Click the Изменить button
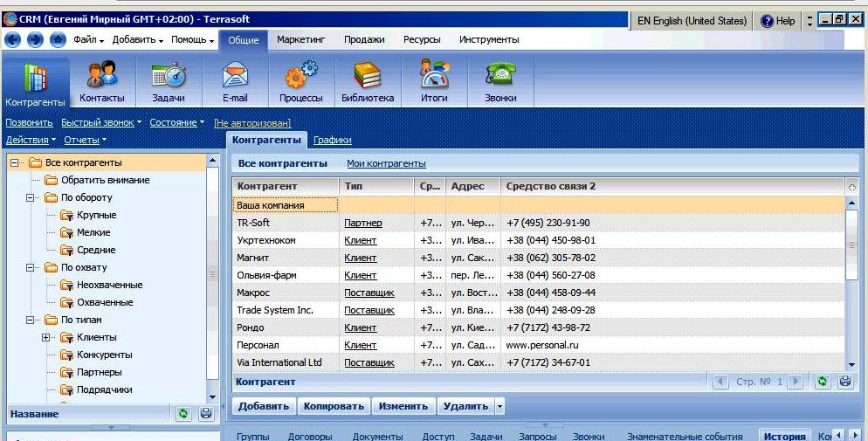 click(403, 407)
